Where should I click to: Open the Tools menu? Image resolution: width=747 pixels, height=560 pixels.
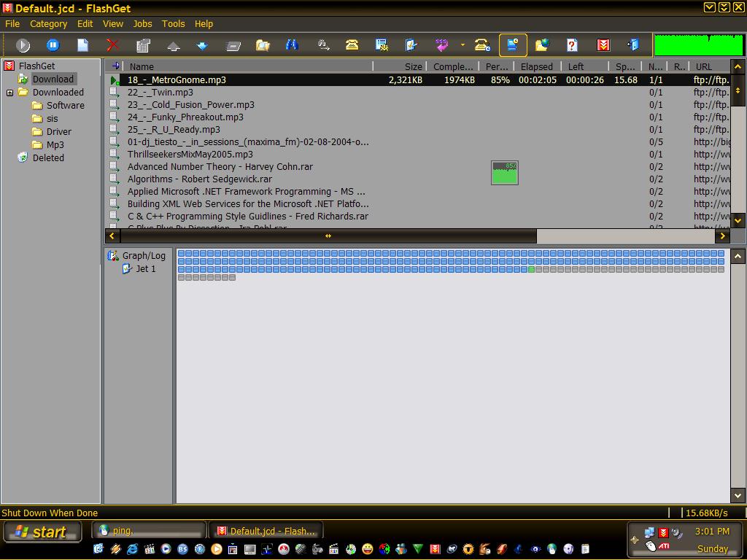[x=173, y=23]
